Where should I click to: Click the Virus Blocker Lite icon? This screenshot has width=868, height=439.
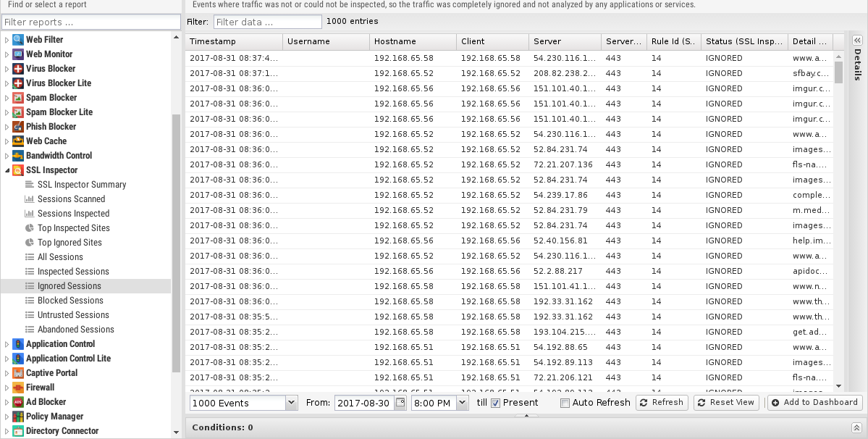point(18,83)
